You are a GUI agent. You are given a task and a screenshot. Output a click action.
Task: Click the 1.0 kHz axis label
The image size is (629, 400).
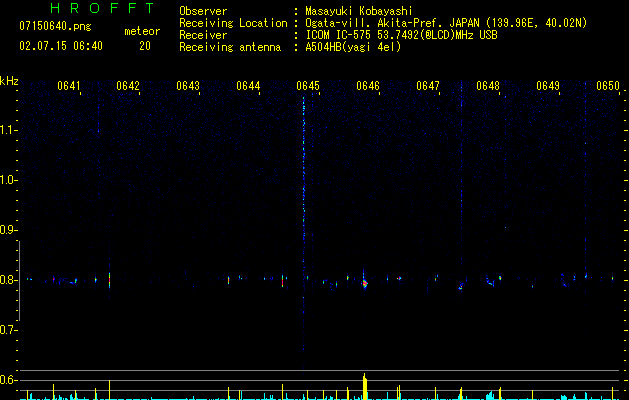point(8,180)
